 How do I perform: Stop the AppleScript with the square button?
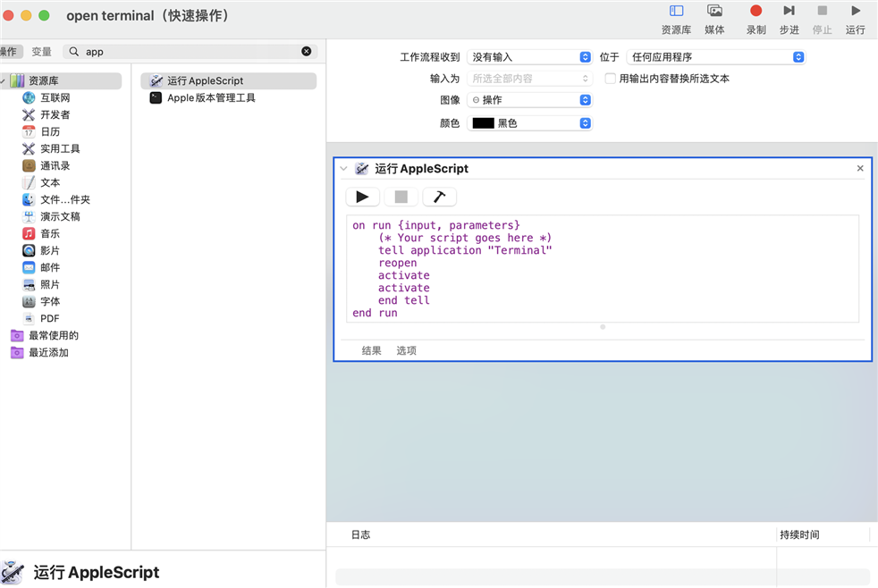click(401, 197)
